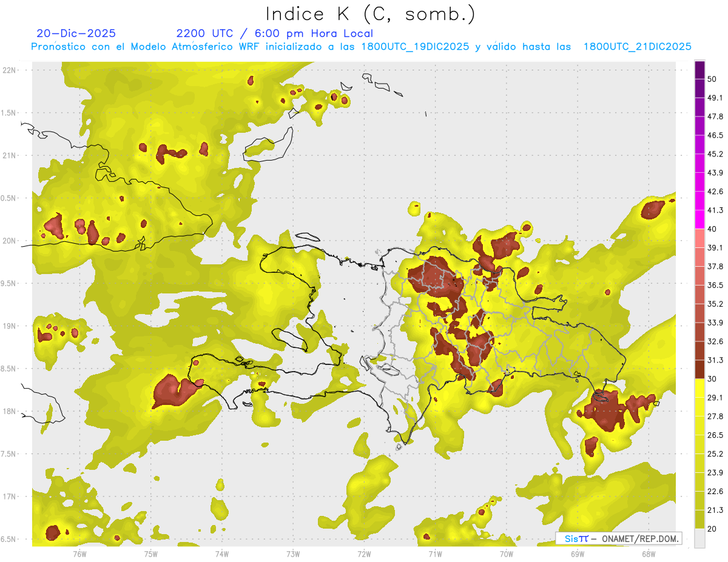Click the longitude label "73W"
728x562 pixels.
click(293, 554)
